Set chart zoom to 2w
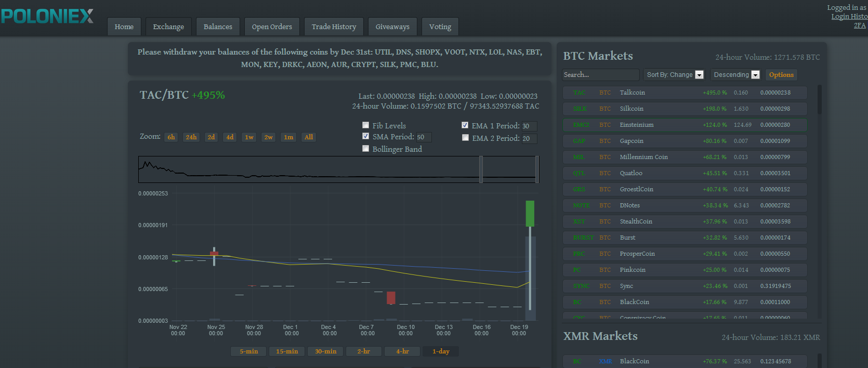The width and height of the screenshot is (868, 368). tap(268, 137)
